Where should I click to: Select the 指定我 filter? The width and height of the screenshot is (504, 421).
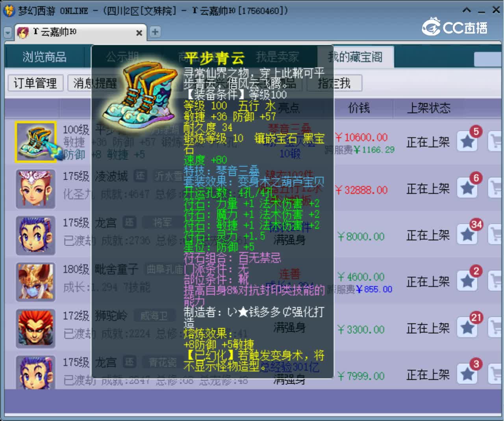tap(334, 83)
